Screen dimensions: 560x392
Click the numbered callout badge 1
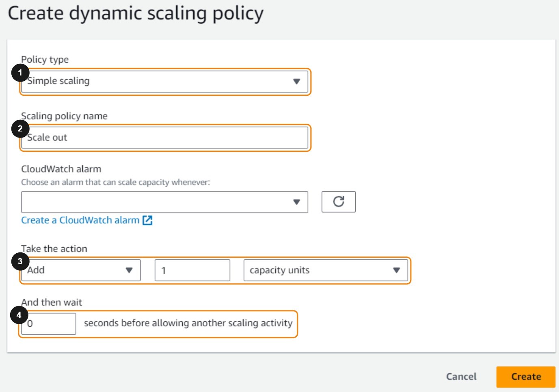click(20, 73)
